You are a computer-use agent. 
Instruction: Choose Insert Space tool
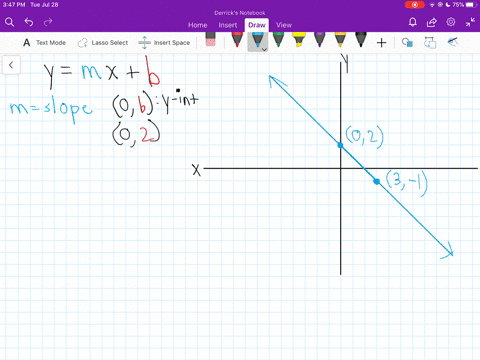(x=164, y=43)
